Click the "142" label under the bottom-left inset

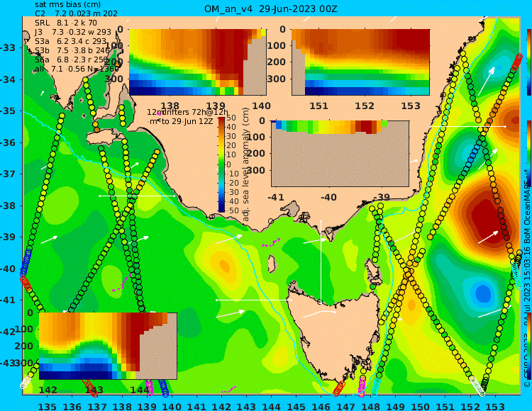click(48, 390)
